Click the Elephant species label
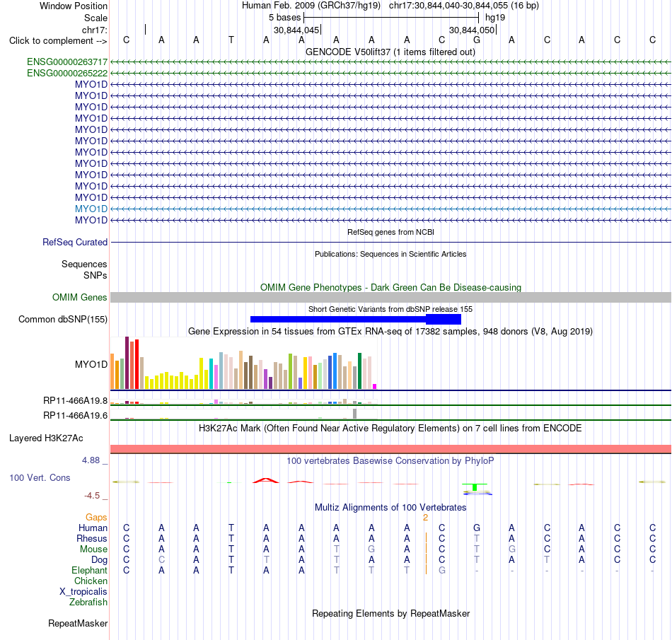This screenshot has height=640, width=672. pyautogui.click(x=90, y=571)
